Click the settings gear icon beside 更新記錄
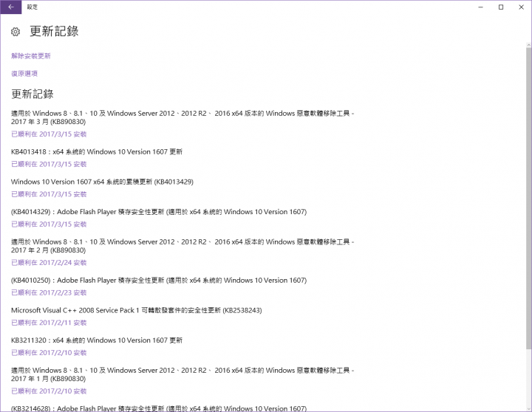532x412 pixels. (16, 32)
